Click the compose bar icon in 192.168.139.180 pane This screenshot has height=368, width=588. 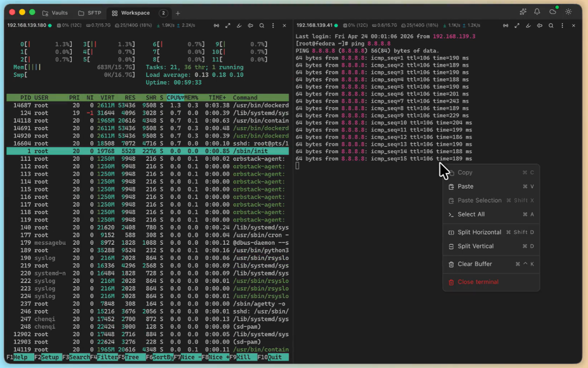(x=250, y=26)
